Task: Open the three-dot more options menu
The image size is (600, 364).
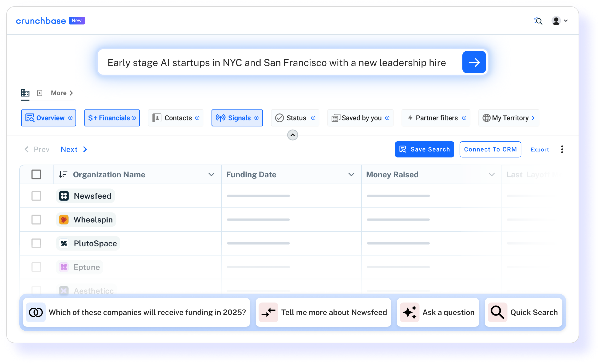Action: [x=562, y=149]
